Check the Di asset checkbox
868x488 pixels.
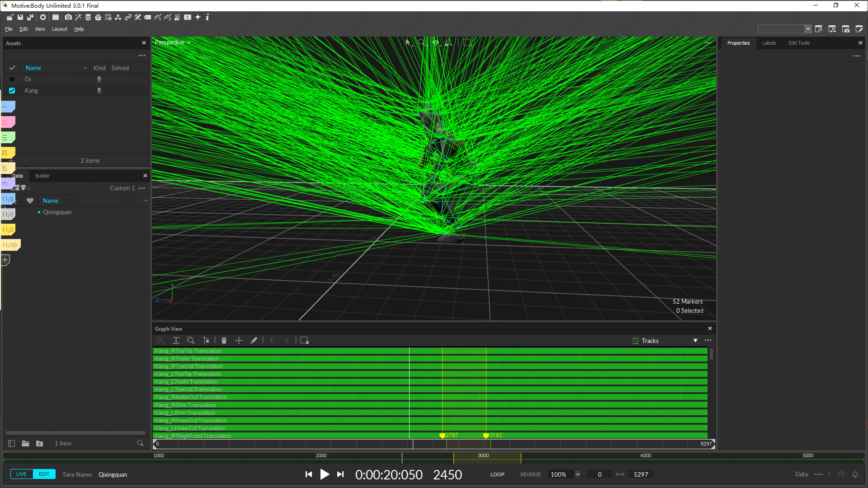tap(12, 80)
